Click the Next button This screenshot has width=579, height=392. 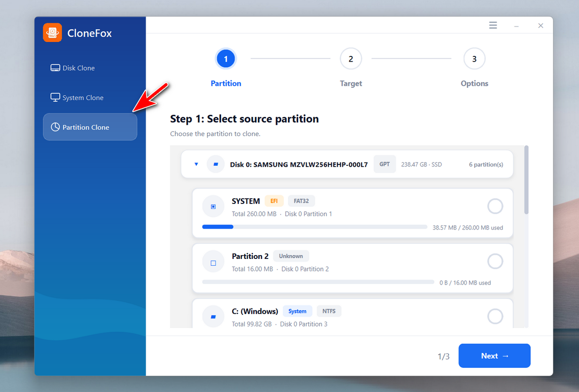[x=495, y=356]
